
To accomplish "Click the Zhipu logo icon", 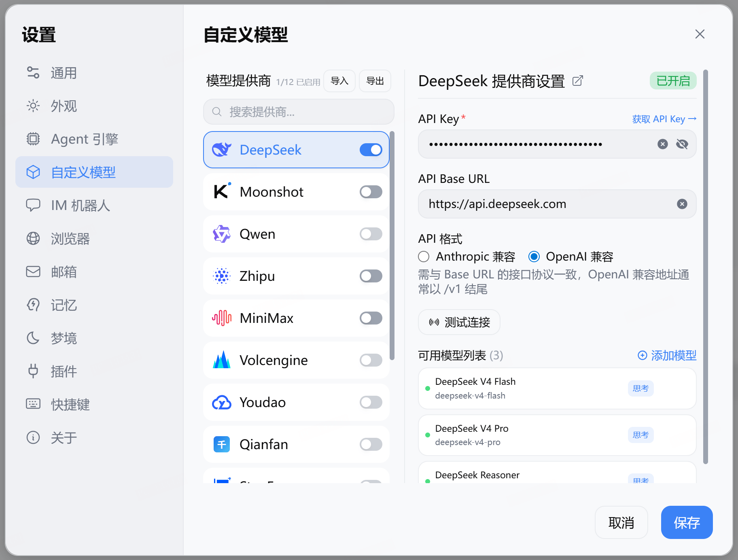I will tap(222, 276).
